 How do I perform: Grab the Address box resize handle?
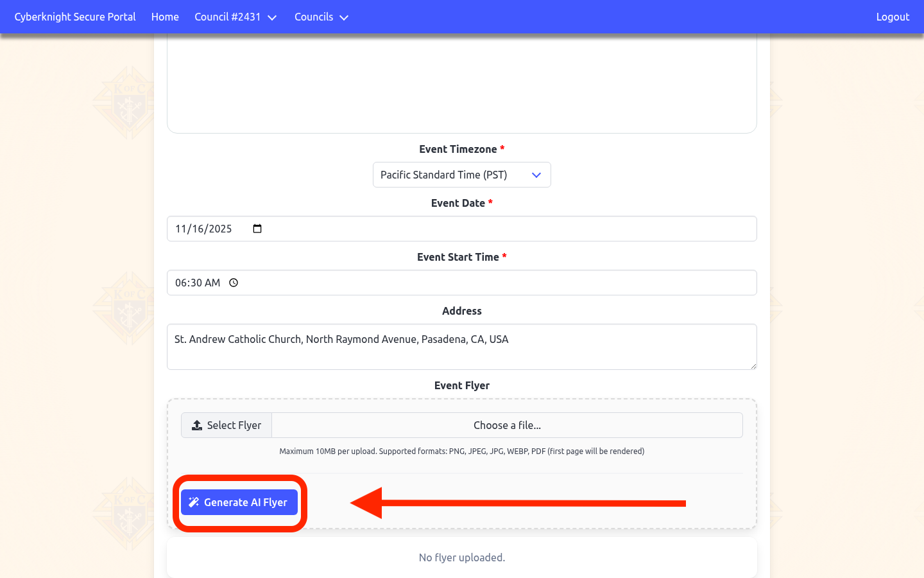[753, 365]
